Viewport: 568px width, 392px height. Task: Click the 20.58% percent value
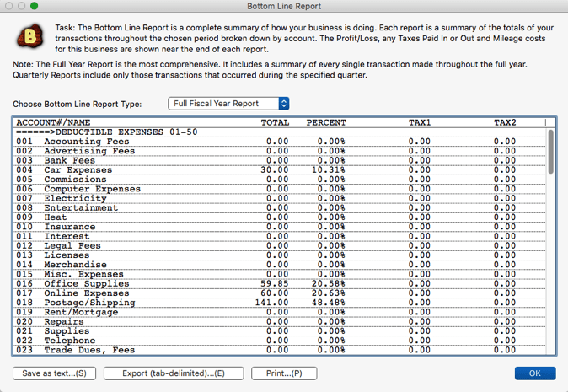[x=329, y=284]
